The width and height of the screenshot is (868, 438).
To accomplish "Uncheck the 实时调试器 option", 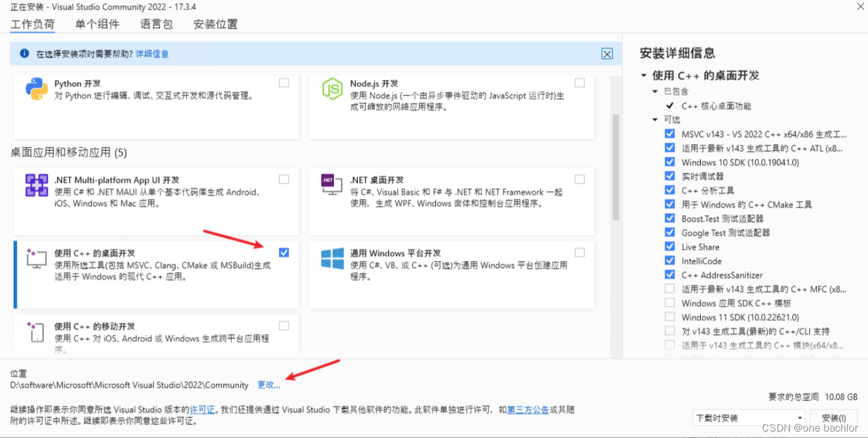I will 670,176.
